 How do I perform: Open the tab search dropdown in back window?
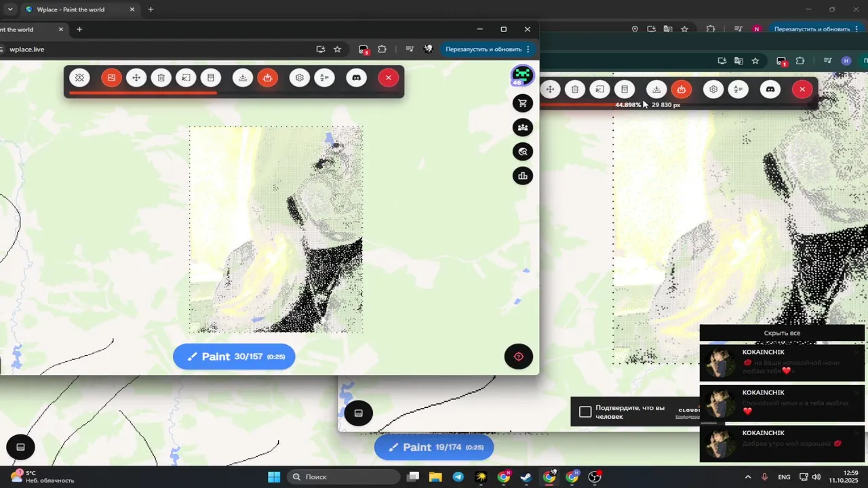[9, 9]
